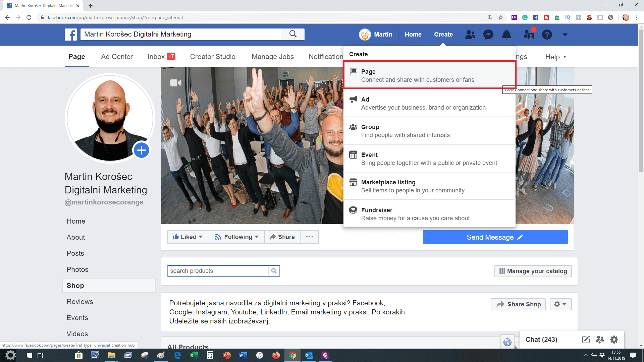This screenshot has height=362, width=644.
Task: Click the notifications bell icon
Action: [506, 35]
